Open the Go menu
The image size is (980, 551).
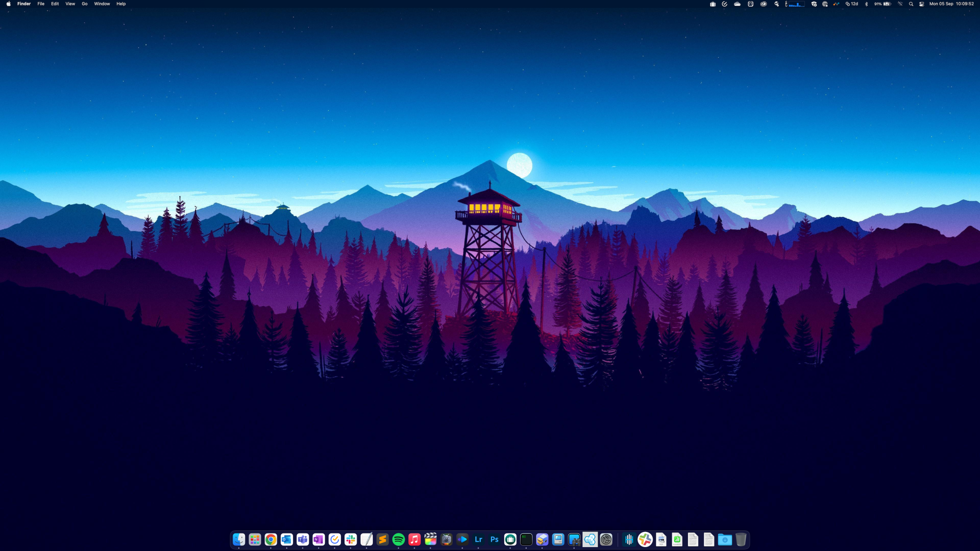coord(84,4)
